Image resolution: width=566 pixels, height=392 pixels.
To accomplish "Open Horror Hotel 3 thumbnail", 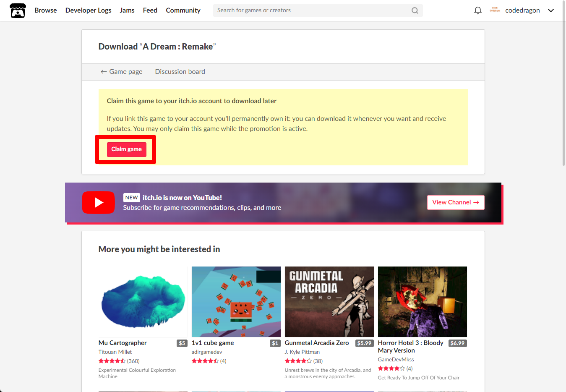I will point(423,302).
